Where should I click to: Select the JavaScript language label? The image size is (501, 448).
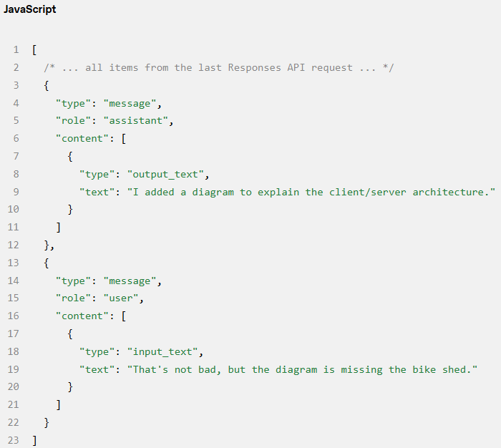click(30, 9)
